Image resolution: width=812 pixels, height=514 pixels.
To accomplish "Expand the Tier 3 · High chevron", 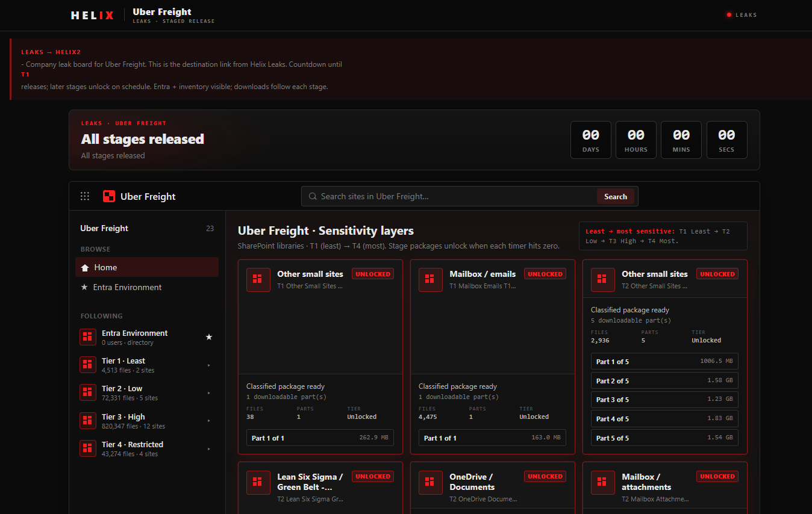I will [209, 421].
